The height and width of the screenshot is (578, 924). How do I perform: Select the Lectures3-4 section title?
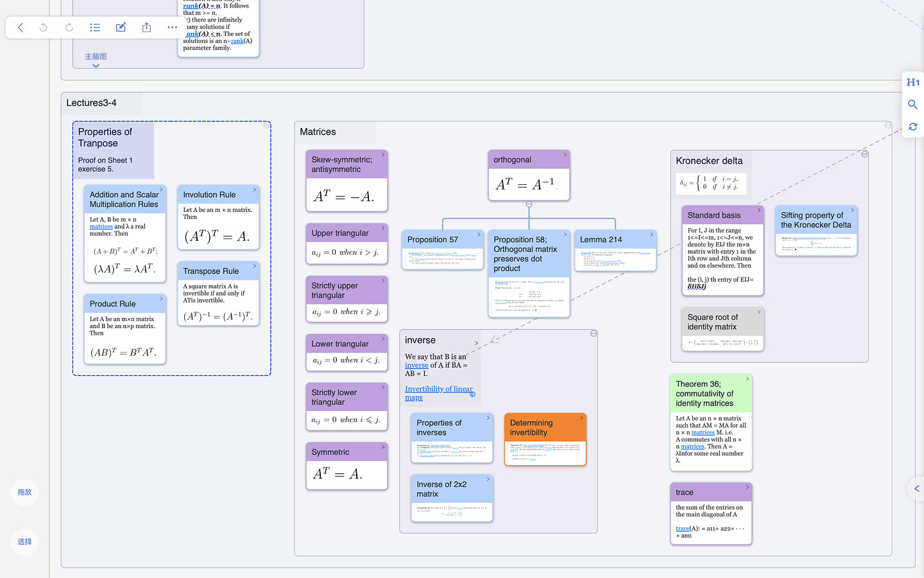pyautogui.click(x=92, y=103)
